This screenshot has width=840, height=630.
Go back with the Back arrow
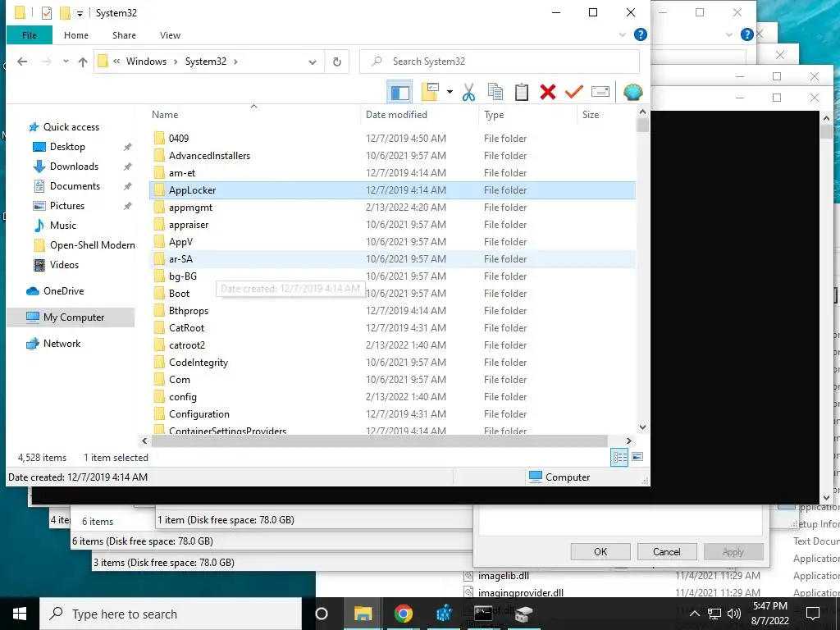(22, 62)
